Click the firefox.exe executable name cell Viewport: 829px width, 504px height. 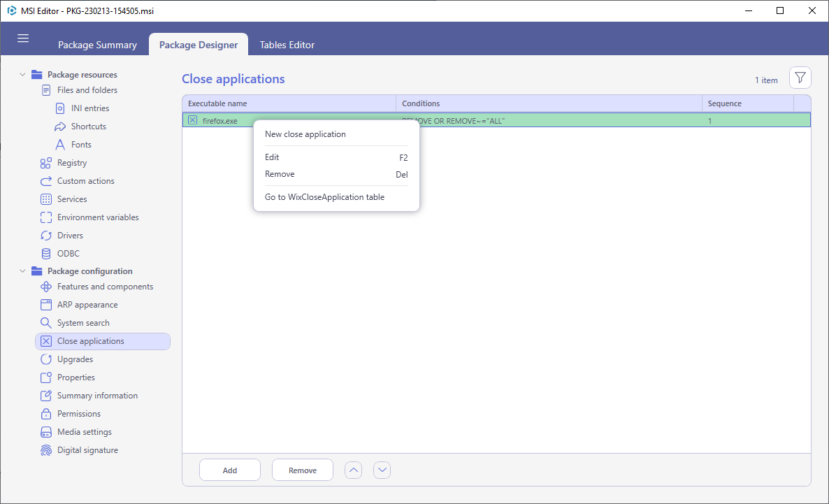coord(220,120)
